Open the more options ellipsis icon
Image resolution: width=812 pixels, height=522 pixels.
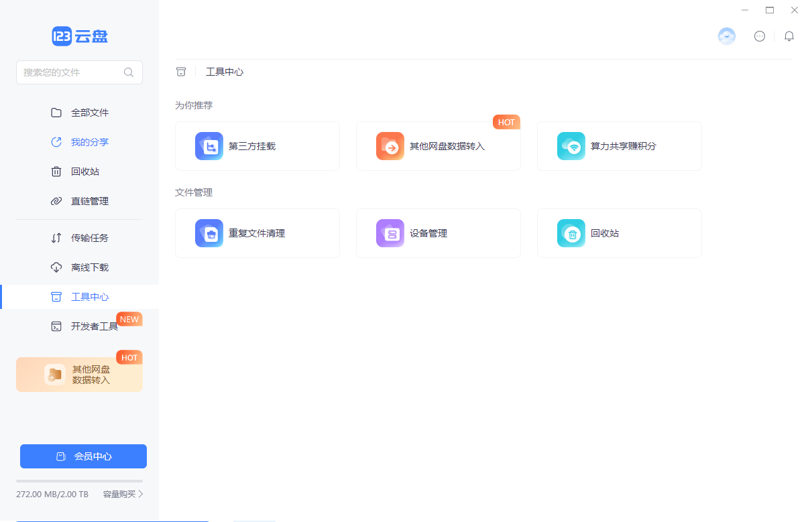[760, 36]
